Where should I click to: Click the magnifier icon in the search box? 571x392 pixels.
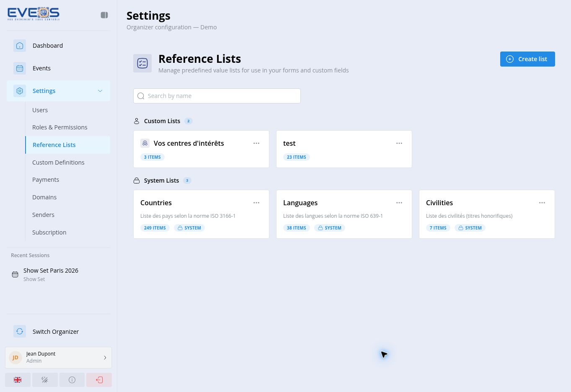coord(141,96)
